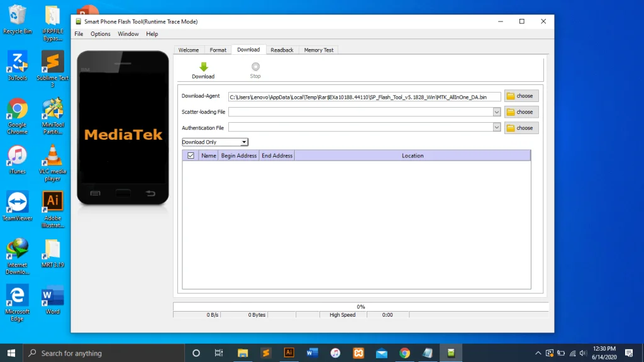
Task: Open XAMPP from taskbar
Action: point(358,353)
